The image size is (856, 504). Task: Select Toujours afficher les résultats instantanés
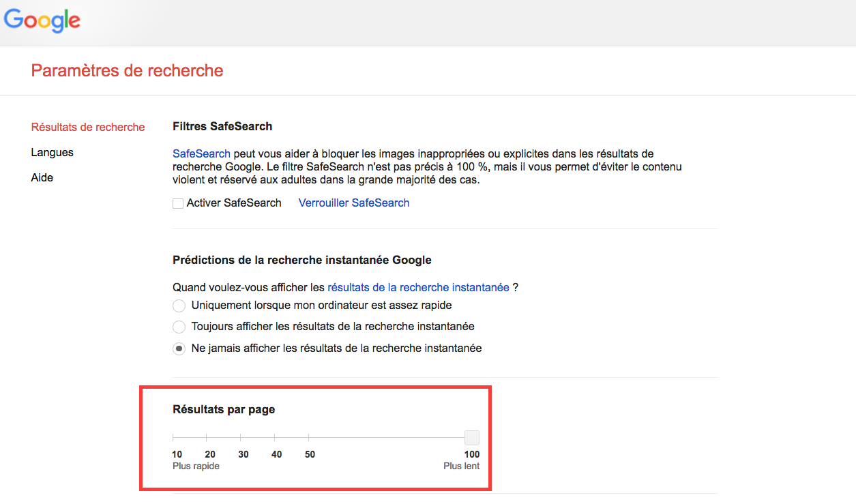[x=179, y=327]
